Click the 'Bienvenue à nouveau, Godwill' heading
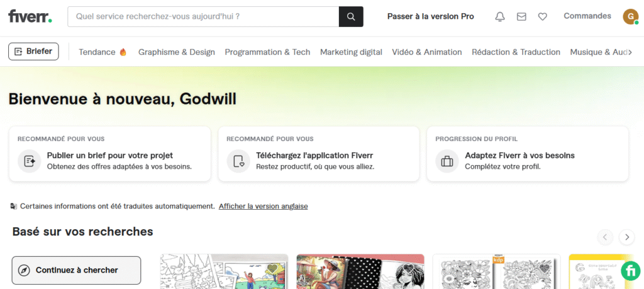The height and width of the screenshot is (289, 644). (x=123, y=99)
